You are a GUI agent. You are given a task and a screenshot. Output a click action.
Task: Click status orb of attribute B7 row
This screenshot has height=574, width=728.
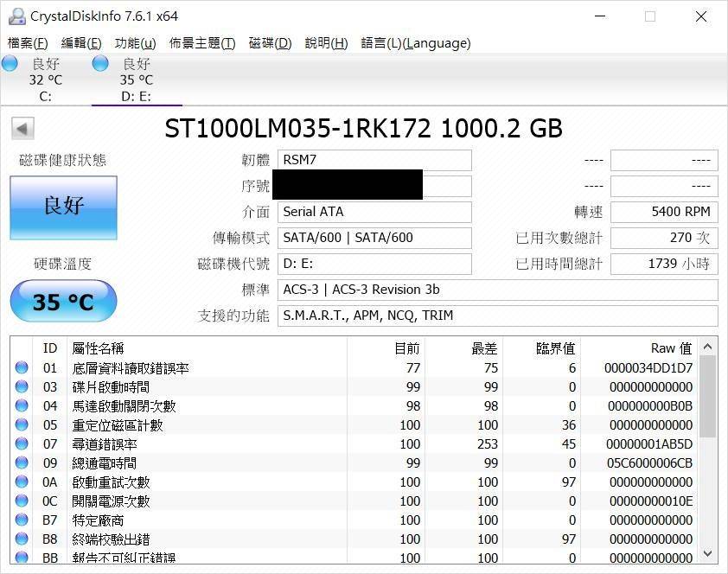click(x=22, y=520)
